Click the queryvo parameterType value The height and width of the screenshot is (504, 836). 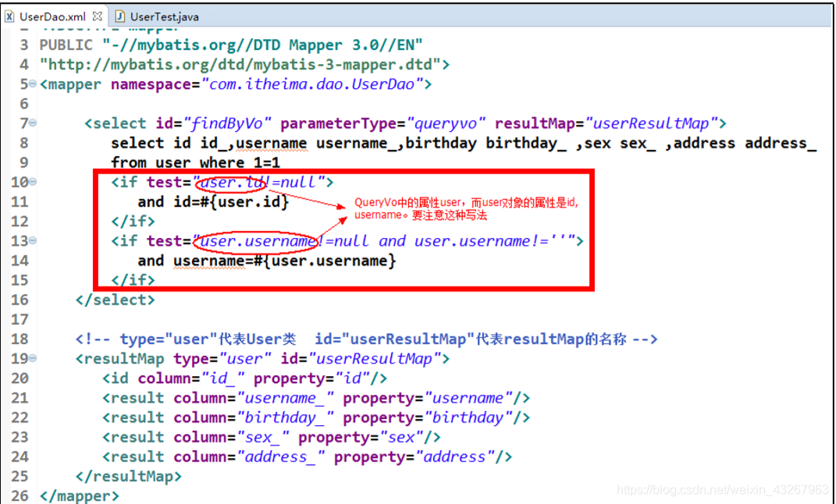(x=446, y=123)
